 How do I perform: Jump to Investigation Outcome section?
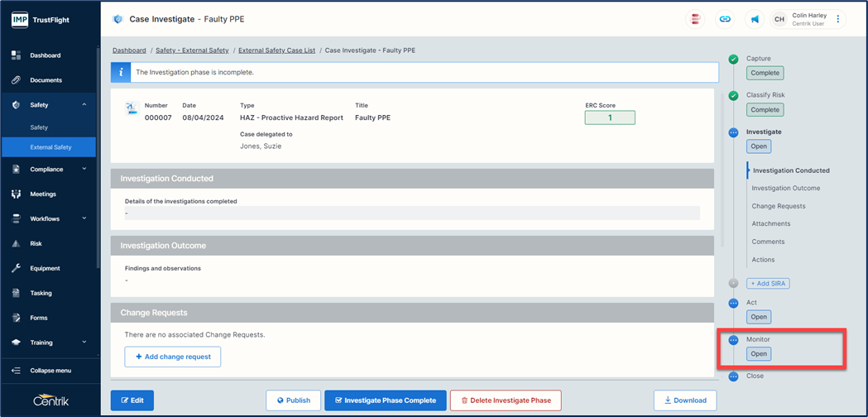[x=785, y=189]
